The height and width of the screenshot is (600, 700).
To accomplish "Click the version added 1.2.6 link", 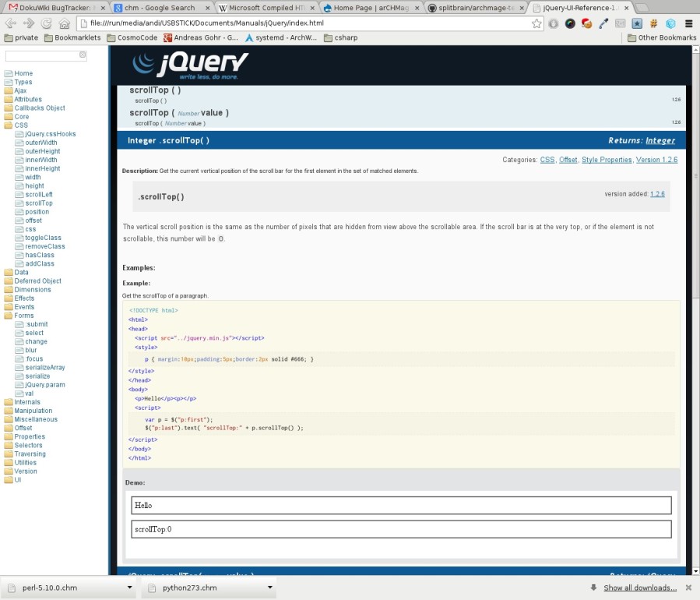I will (x=658, y=194).
